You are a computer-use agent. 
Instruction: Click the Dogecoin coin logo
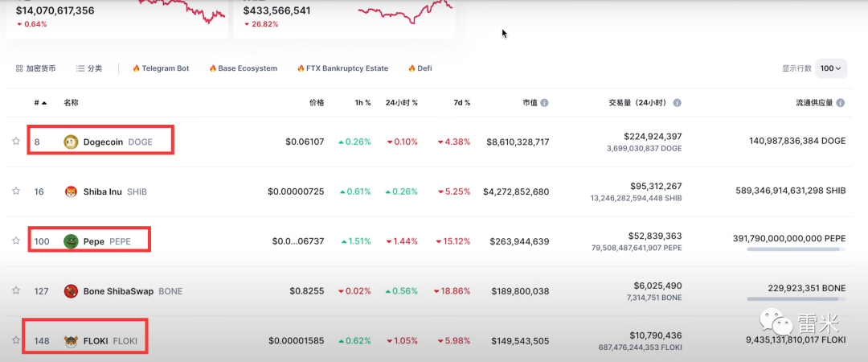71,142
